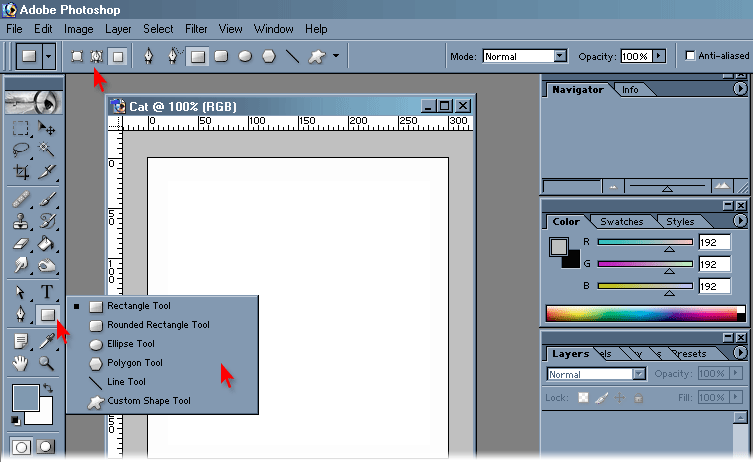
Task: Click the Rounded Rectangle icon in options bar
Action: point(221,57)
